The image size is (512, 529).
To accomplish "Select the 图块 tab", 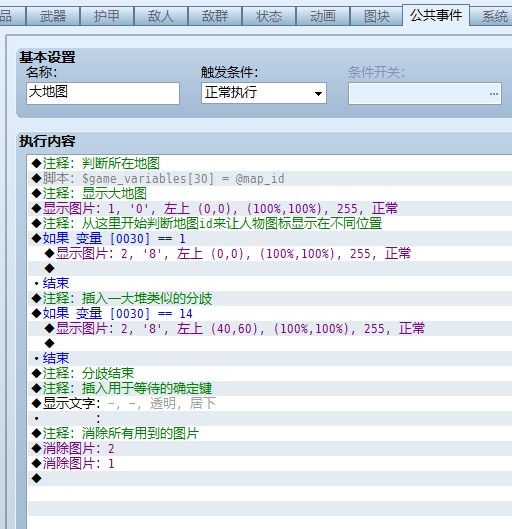I will (377, 16).
